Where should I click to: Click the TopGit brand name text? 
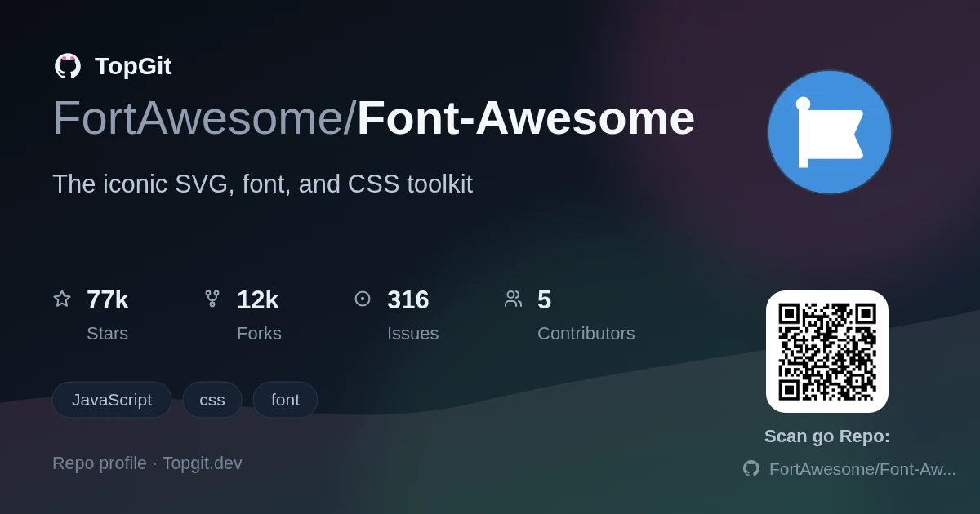pos(133,66)
